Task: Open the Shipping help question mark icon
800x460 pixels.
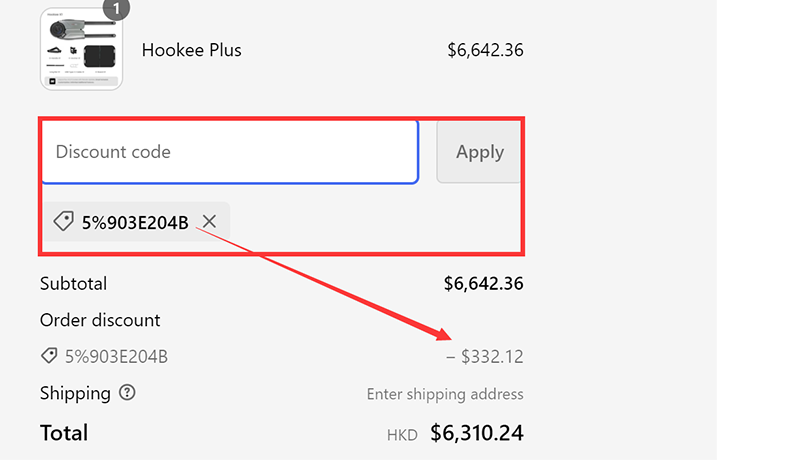Action: click(x=127, y=393)
